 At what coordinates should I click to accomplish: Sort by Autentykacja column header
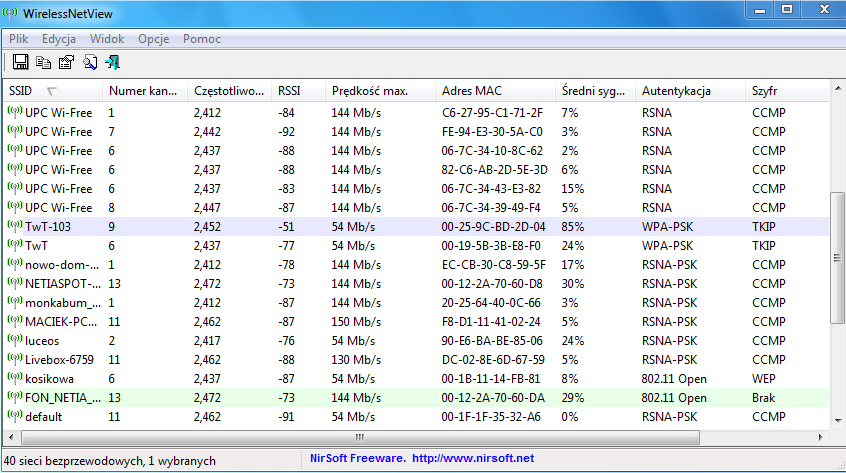click(x=690, y=91)
